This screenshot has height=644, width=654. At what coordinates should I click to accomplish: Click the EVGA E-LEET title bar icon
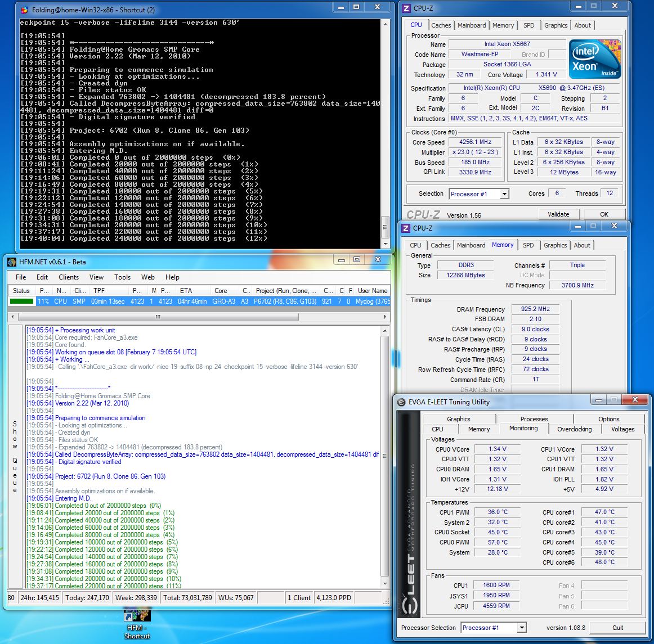tap(401, 402)
